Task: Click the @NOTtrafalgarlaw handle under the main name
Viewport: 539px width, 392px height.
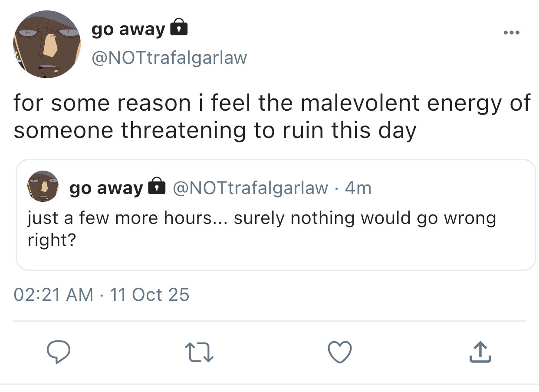Action: [169, 57]
